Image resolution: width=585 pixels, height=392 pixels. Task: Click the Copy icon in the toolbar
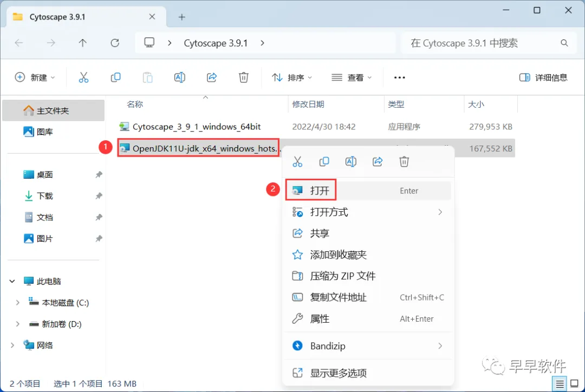[x=116, y=77]
